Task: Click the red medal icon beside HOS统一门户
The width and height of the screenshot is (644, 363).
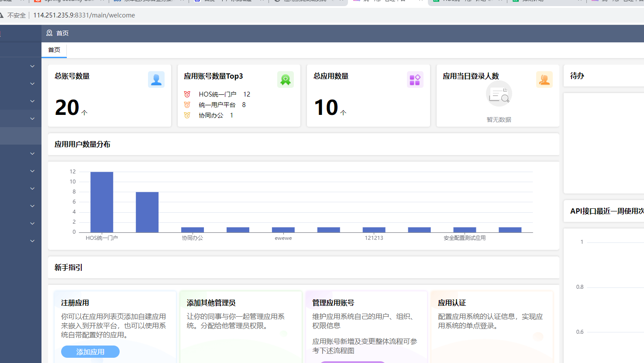Action: point(187,94)
